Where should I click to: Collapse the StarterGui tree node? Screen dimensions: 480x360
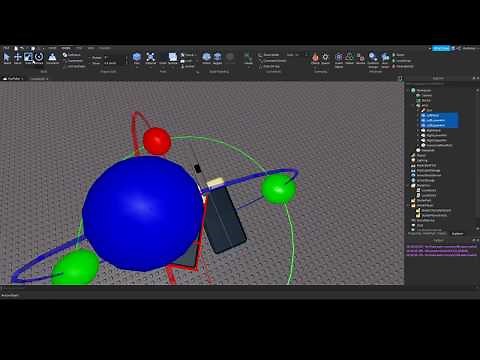point(409,185)
